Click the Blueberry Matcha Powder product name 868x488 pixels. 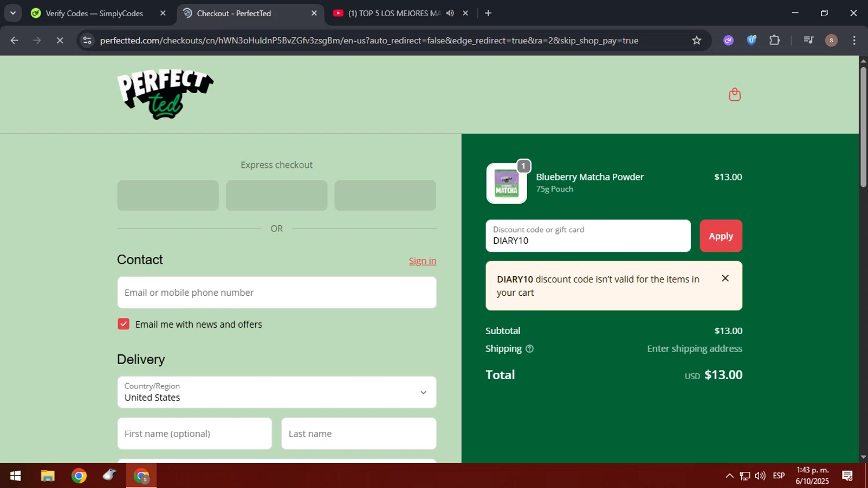point(590,177)
